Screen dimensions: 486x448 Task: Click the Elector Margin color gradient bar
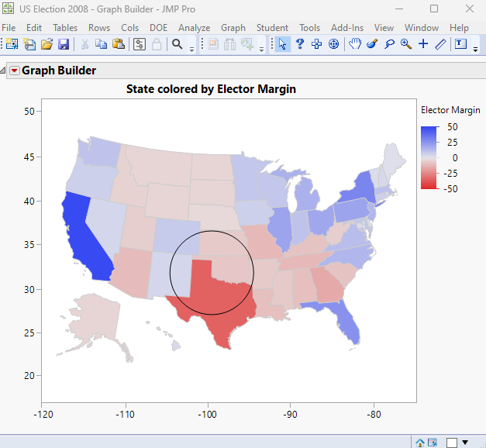click(x=429, y=157)
